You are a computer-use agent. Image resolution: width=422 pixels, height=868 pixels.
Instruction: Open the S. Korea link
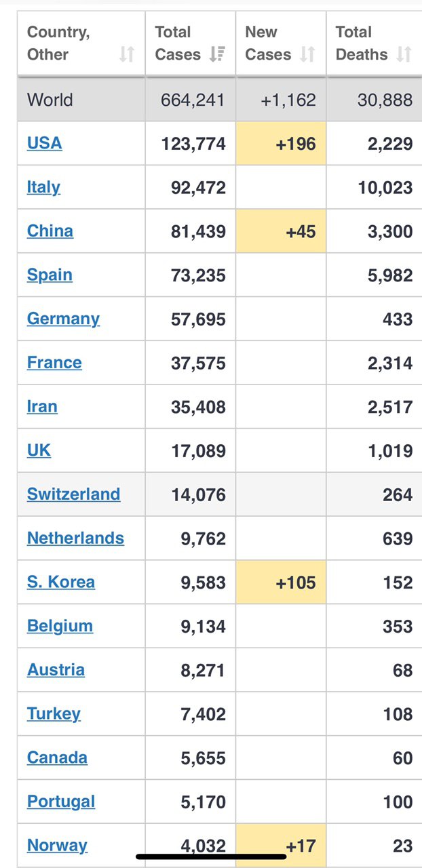(x=61, y=582)
